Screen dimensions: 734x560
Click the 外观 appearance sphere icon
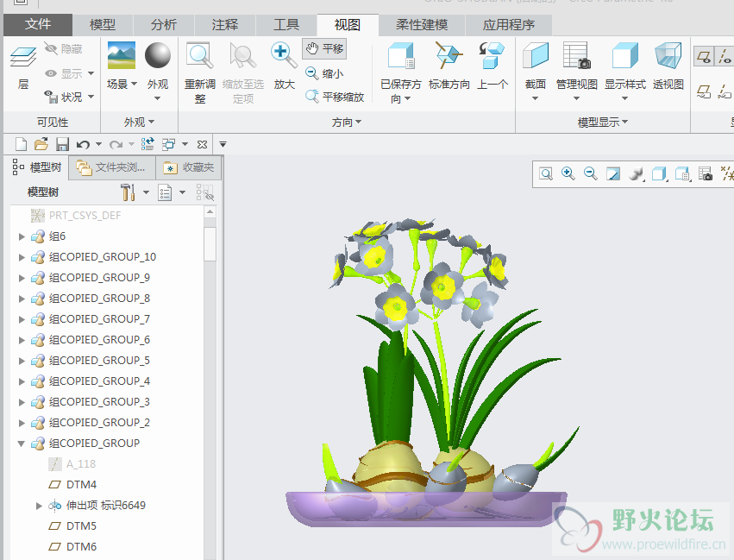[158, 55]
